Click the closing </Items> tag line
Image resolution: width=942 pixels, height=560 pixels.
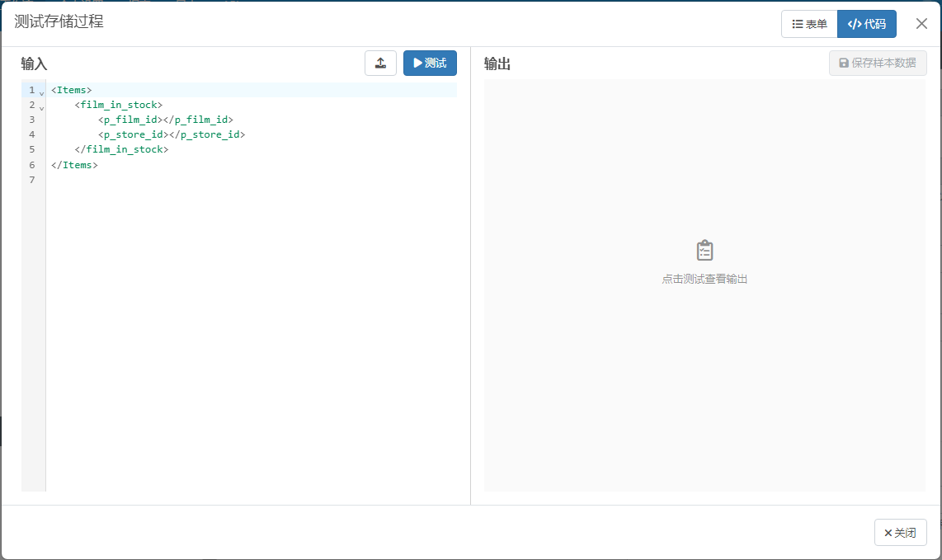pos(74,165)
